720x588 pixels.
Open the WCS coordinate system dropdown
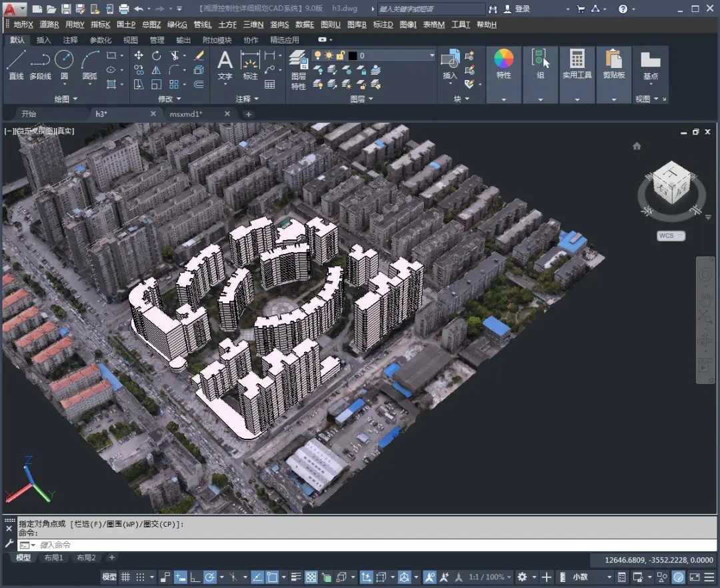[x=671, y=235]
